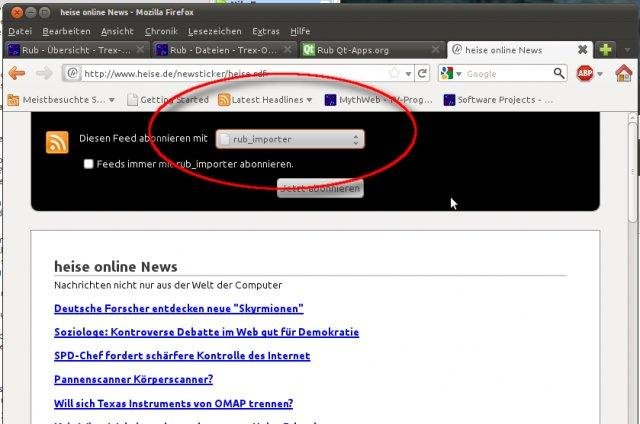Expand the Adblock Plus dropdown arrow

600,74
